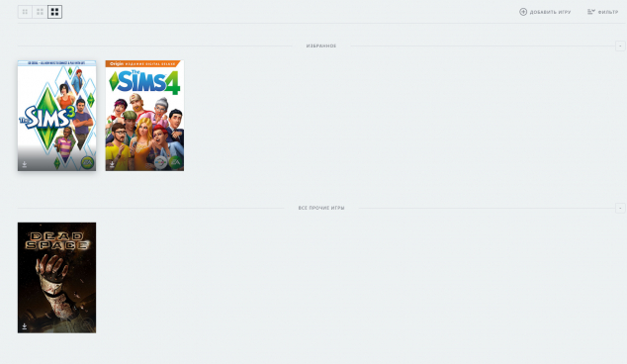The width and height of the screenshot is (627, 364).
Task: Select the large tile grid view
Action: (x=54, y=12)
